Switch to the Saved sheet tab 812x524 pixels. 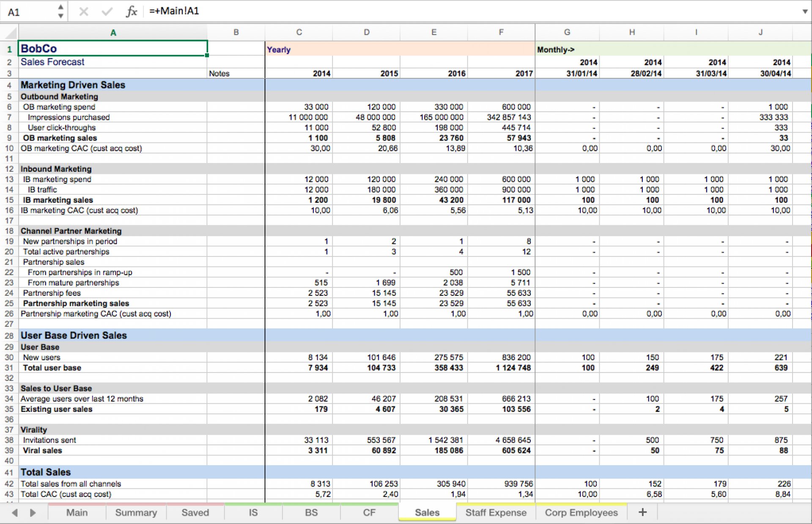pyautogui.click(x=195, y=513)
